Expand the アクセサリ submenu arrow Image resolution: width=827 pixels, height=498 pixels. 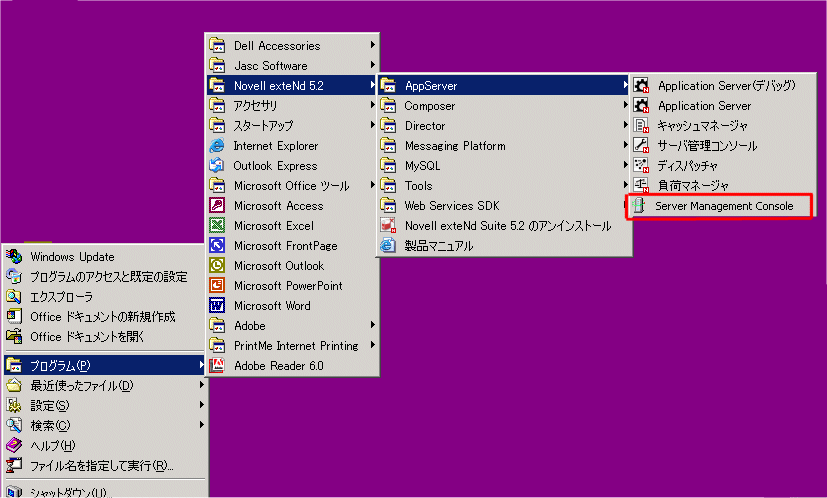point(372,106)
